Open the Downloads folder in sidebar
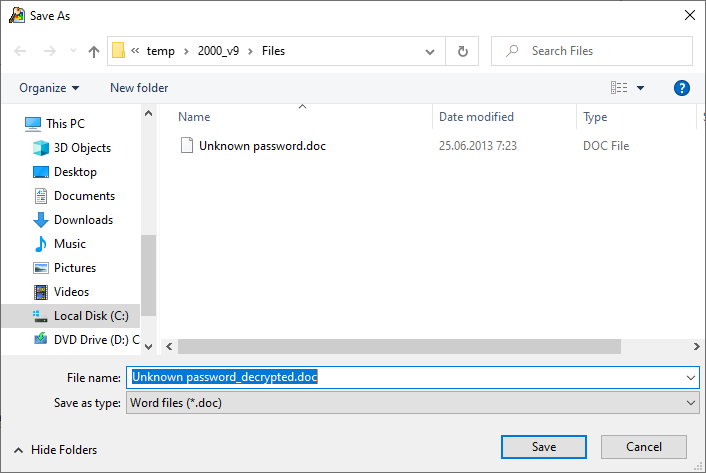The image size is (706, 473). tap(83, 220)
